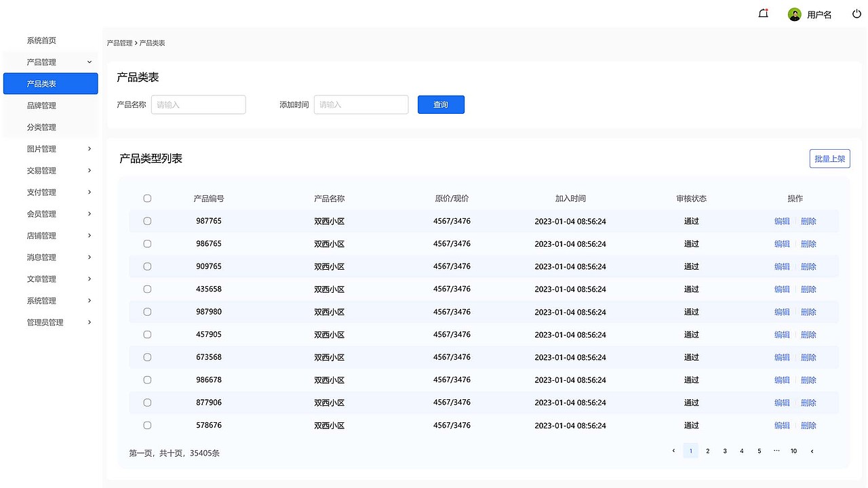Go to page 5 in pagination
The width and height of the screenshot is (868, 488).
759,451
